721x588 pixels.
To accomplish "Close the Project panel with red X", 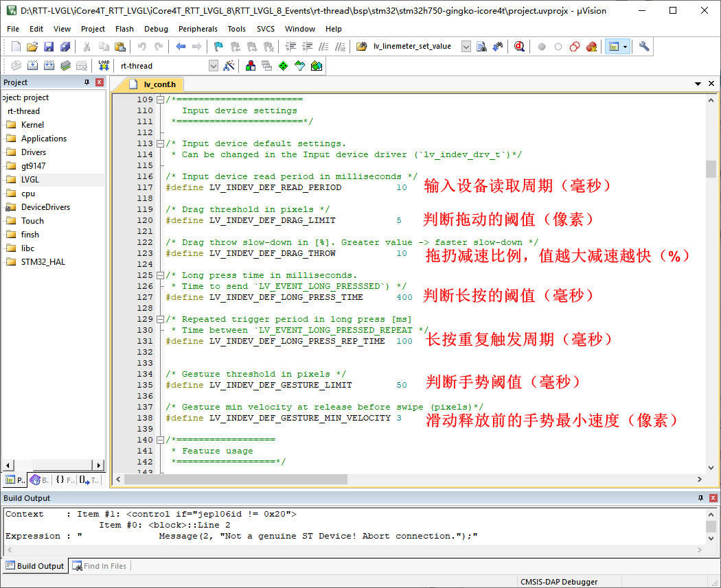I will tap(99, 82).
